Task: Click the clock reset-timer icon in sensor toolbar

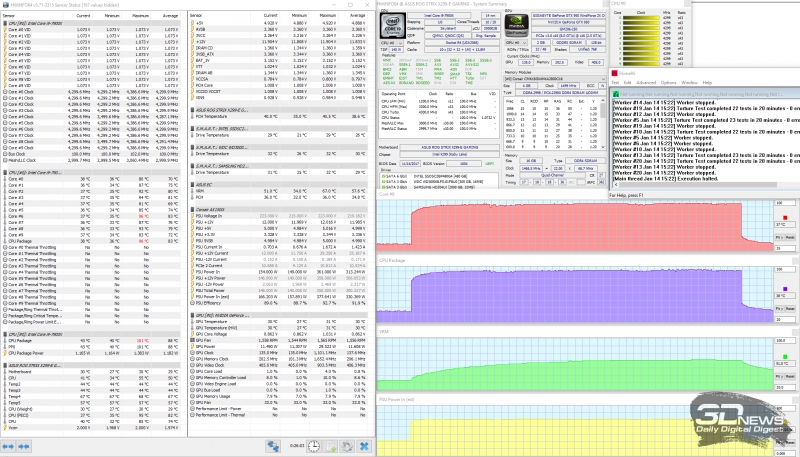Action: [313, 446]
